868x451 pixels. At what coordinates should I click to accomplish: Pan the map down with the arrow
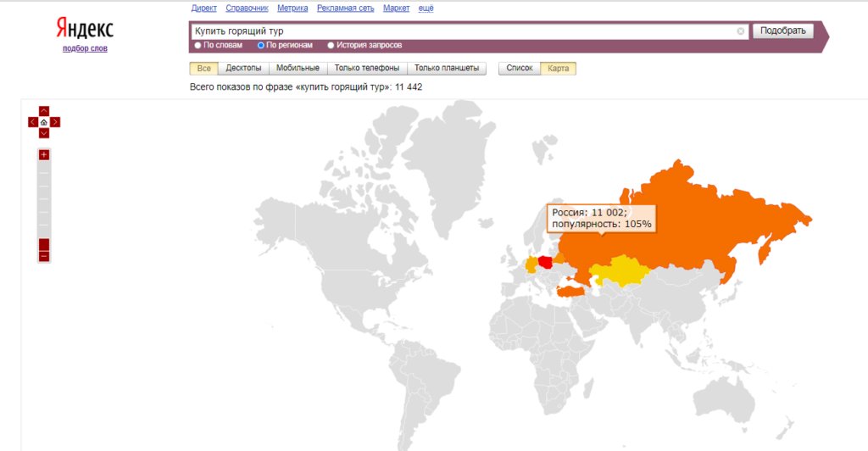click(44, 133)
